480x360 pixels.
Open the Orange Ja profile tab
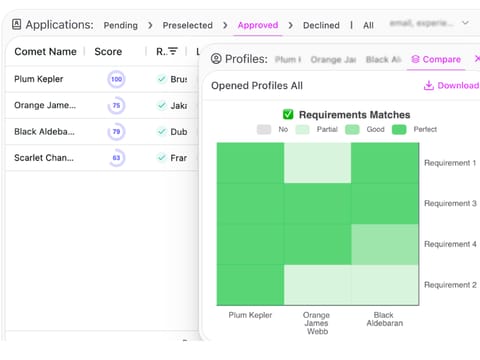333,60
